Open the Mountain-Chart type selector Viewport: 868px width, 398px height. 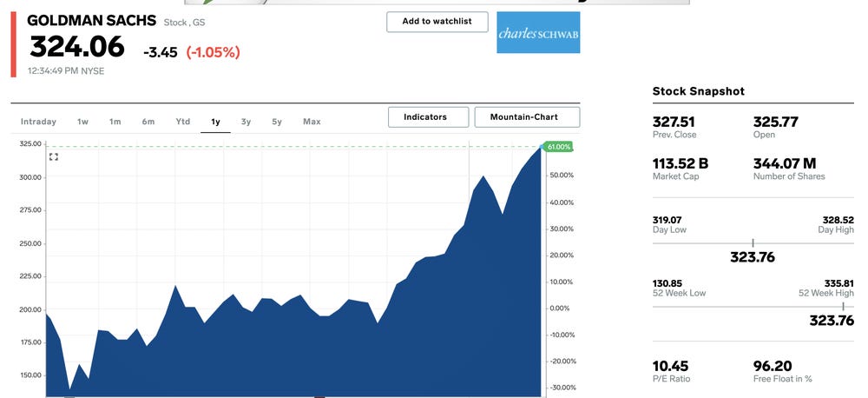point(527,117)
